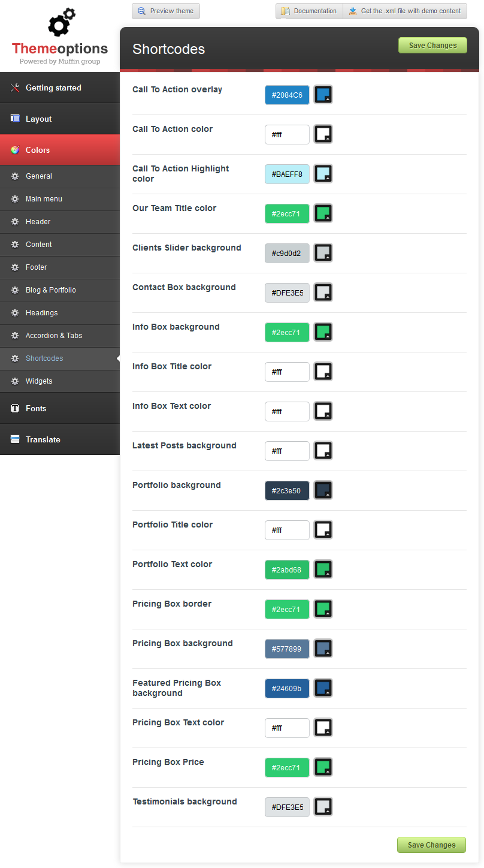Screen dimensions: 484x868
Task: Open the Fonts section
Action: click(60, 408)
